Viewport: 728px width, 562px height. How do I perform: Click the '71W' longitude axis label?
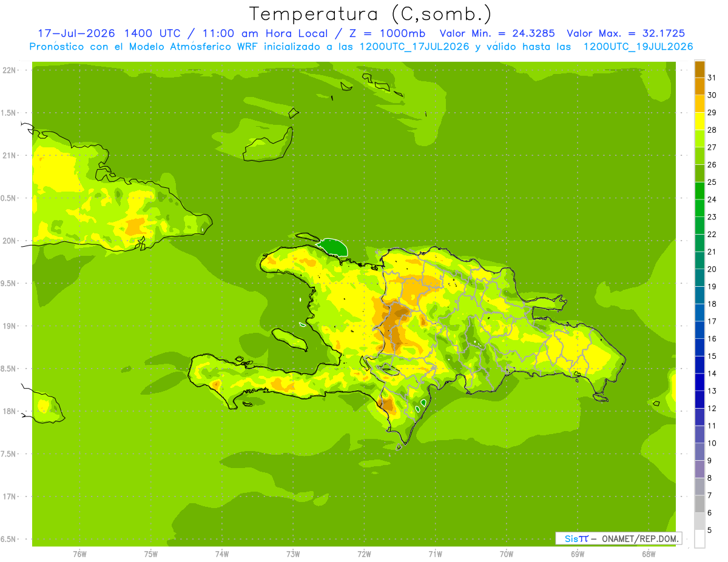pyautogui.click(x=436, y=554)
